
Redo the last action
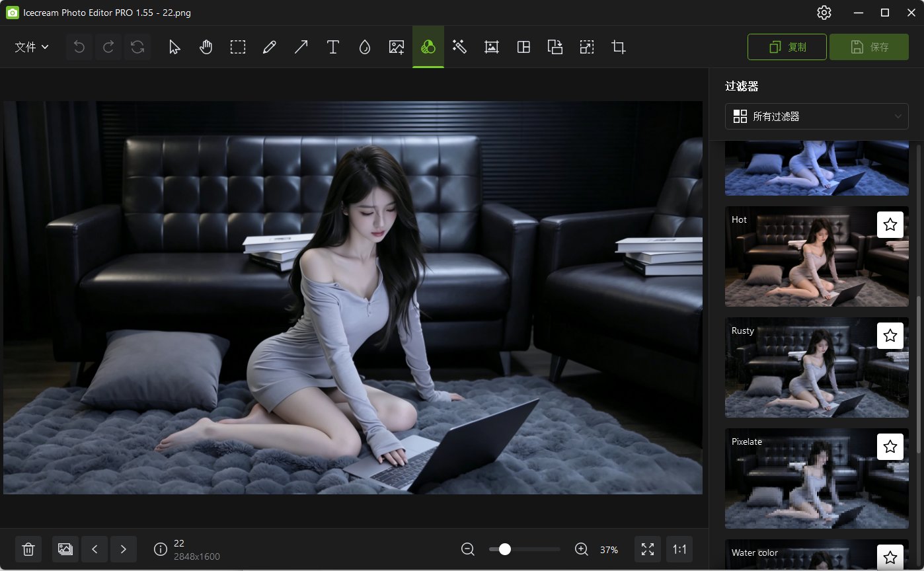pos(108,47)
